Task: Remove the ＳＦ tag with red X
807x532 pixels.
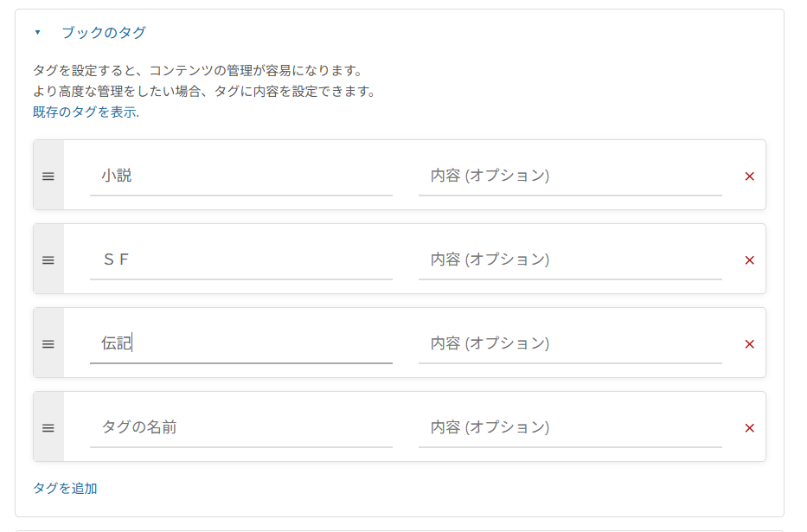Action: click(x=749, y=260)
